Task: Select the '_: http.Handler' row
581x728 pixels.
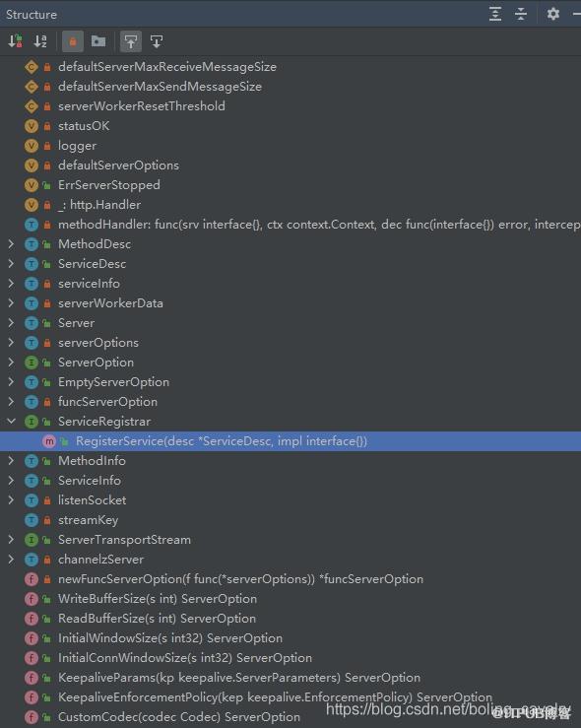Action: point(290,205)
